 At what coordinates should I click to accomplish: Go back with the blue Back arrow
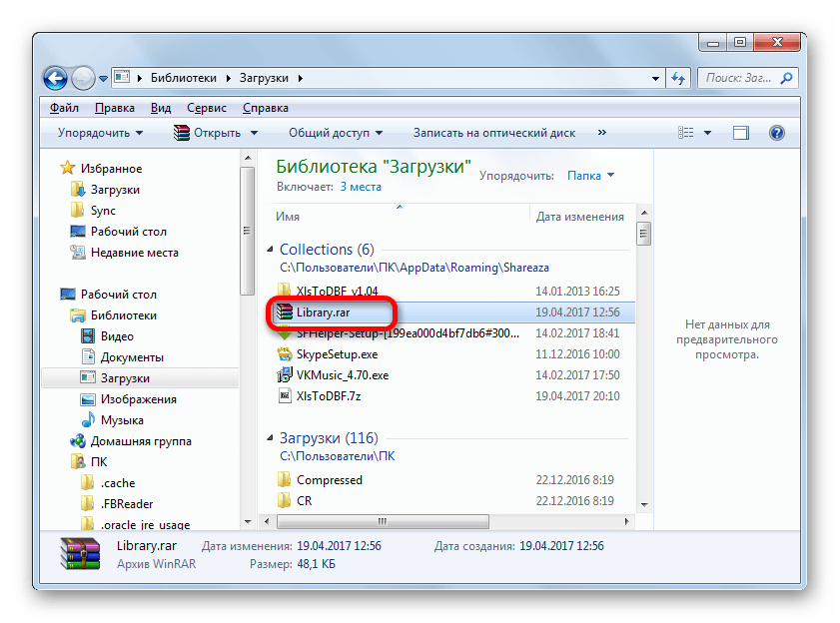click(55, 78)
